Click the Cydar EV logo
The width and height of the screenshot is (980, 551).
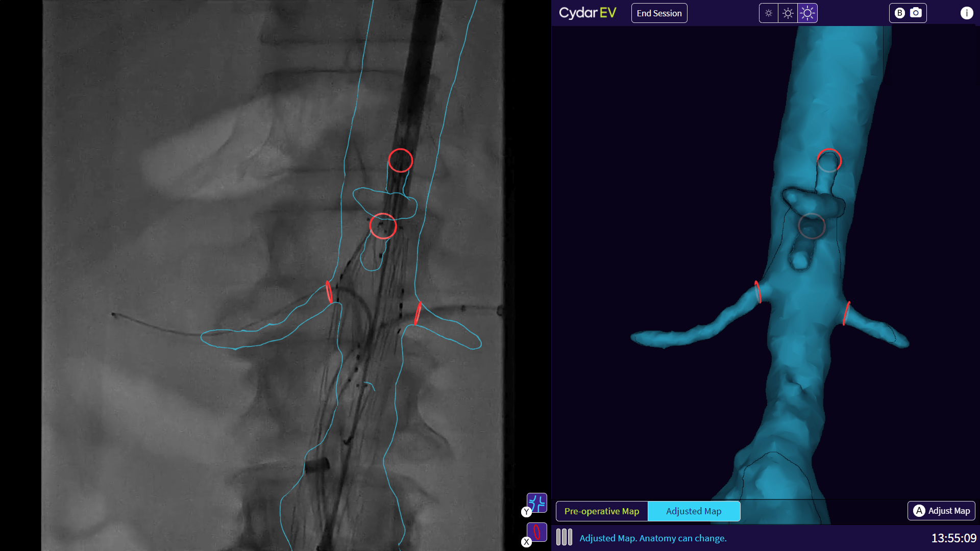pos(587,13)
